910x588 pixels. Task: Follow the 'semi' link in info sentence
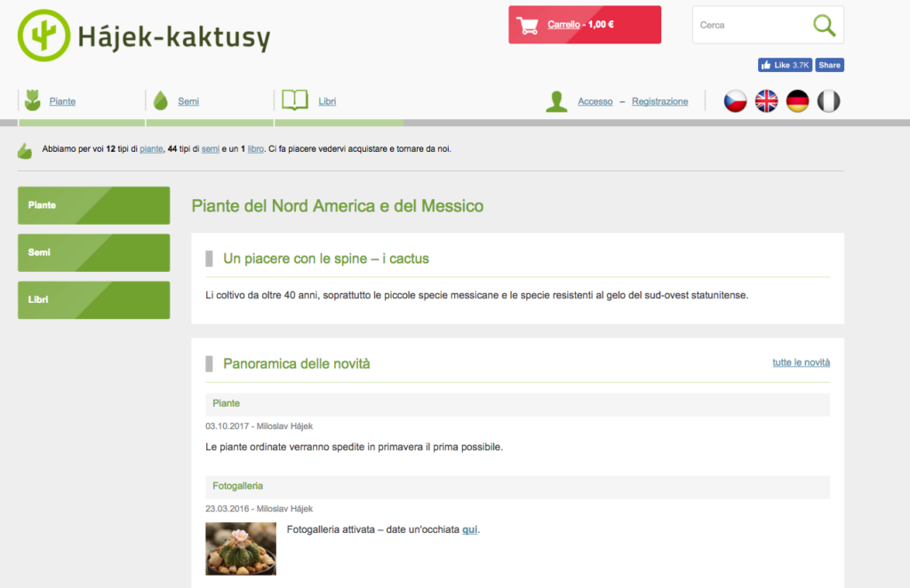tap(210, 149)
